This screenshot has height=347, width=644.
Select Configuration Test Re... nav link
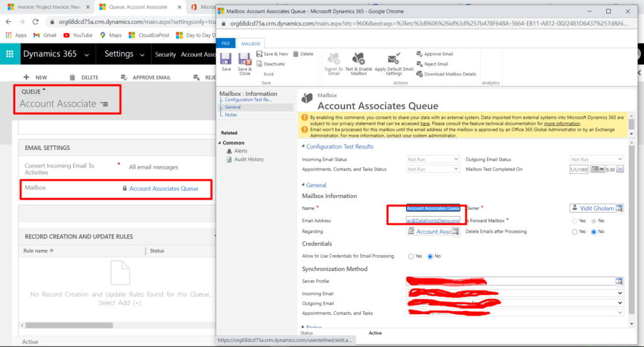pos(248,100)
